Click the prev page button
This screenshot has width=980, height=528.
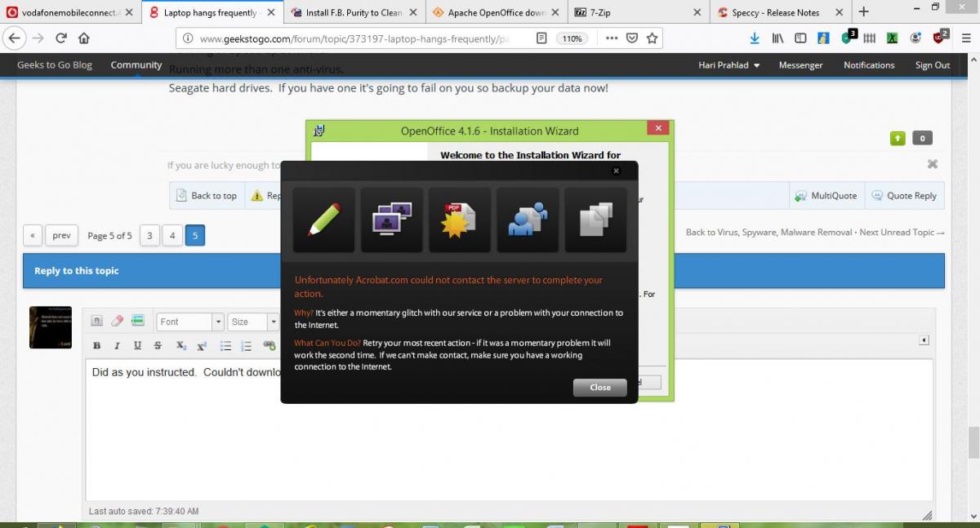[61, 236]
